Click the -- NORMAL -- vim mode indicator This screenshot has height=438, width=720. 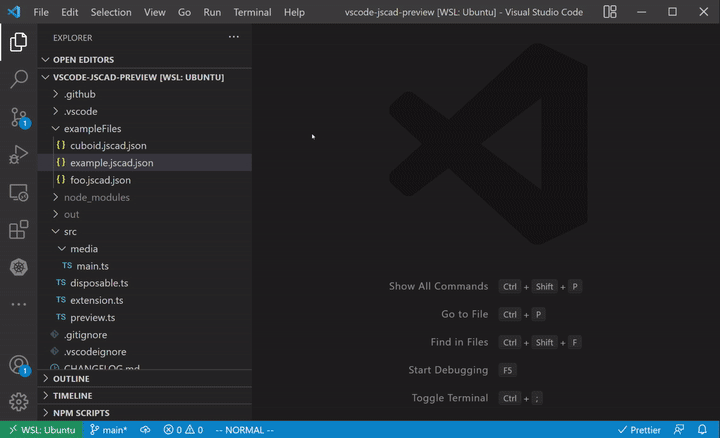(x=244, y=430)
